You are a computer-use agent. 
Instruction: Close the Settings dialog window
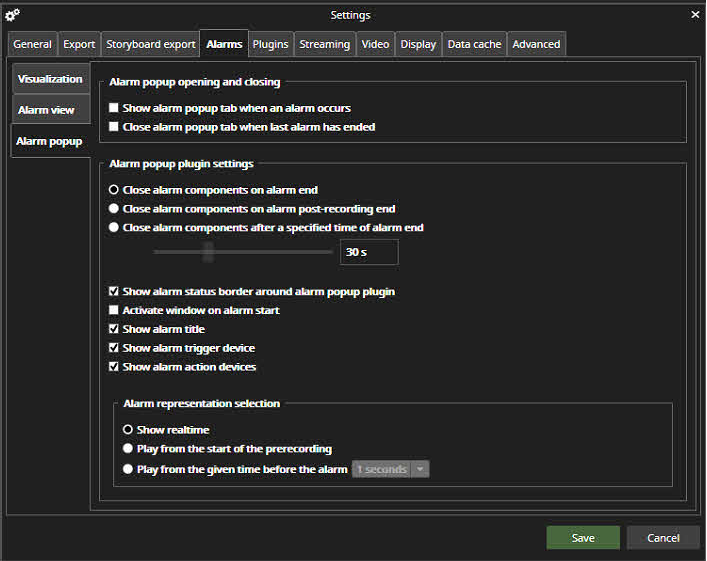tap(695, 15)
